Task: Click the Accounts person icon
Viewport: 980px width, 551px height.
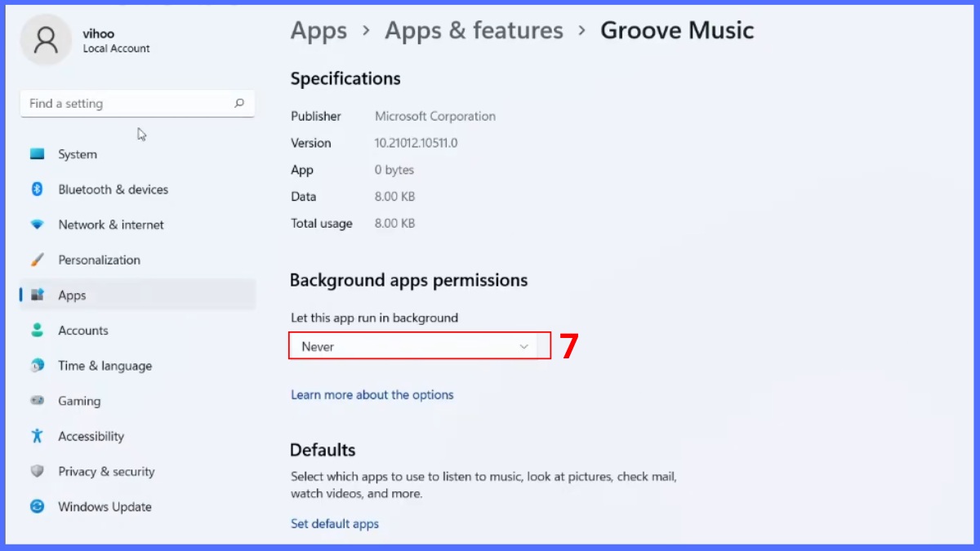Action: point(37,331)
